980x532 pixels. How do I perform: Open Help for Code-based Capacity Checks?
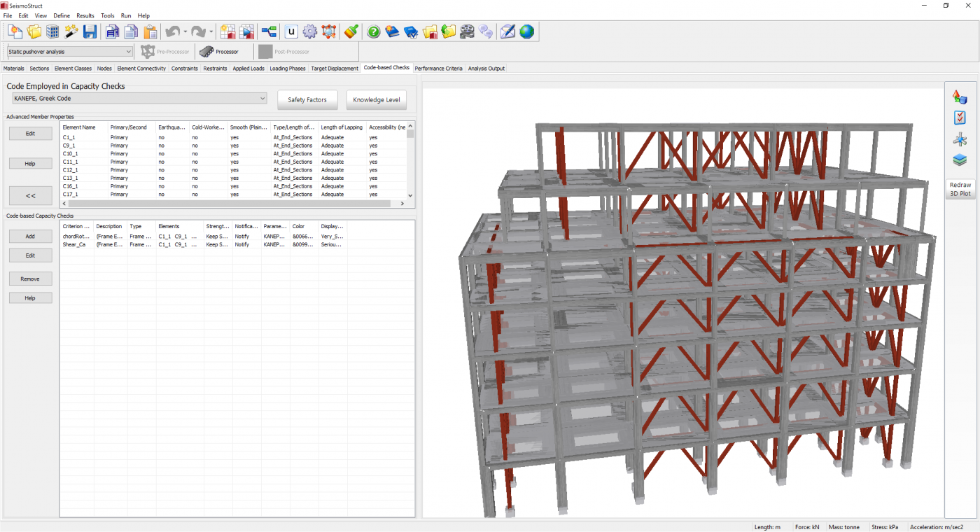tap(30, 297)
